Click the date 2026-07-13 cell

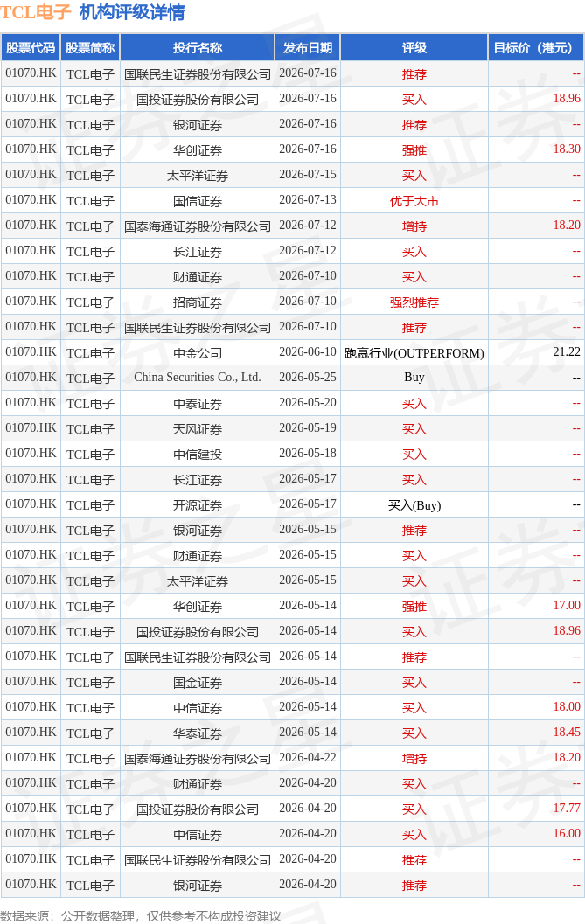click(308, 200)
